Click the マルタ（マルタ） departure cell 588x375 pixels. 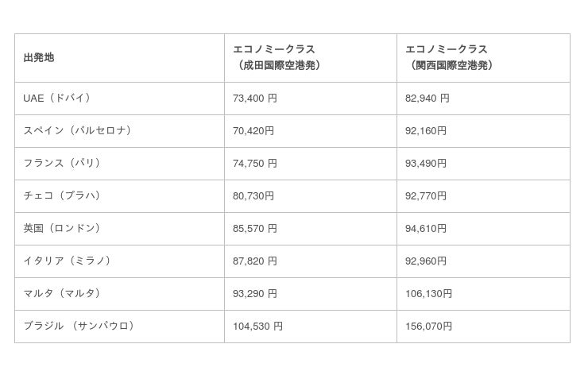click(x=62, y=294)
